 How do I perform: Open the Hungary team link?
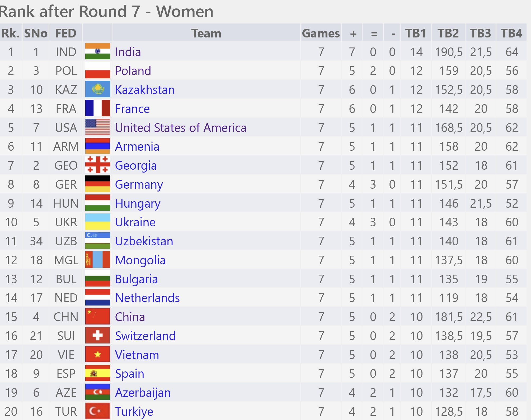pos(138,204)
